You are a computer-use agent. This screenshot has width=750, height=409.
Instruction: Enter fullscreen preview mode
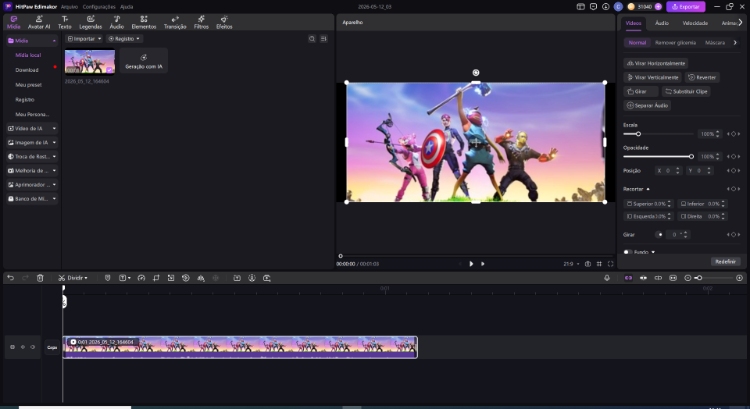(611, 264)
